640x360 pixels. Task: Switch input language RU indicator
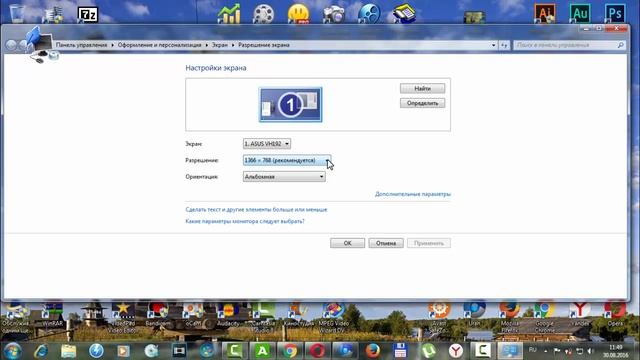(532, 350)
